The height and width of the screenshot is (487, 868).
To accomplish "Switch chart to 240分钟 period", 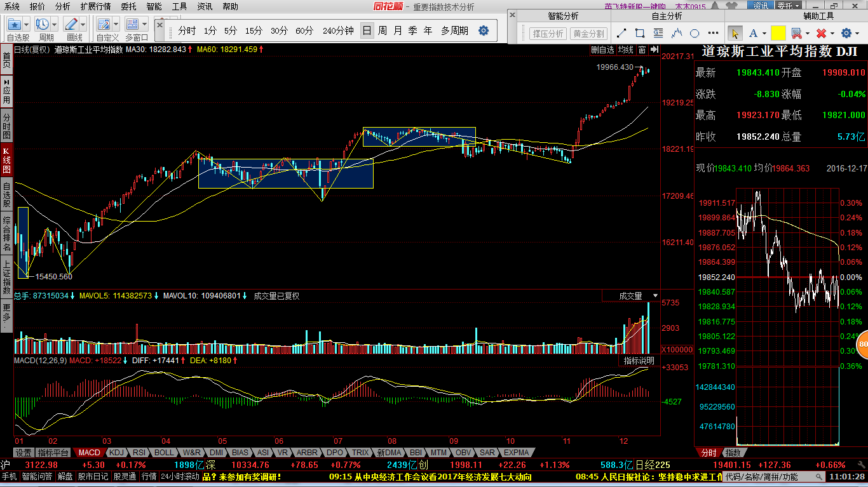I will pos(338,30).
